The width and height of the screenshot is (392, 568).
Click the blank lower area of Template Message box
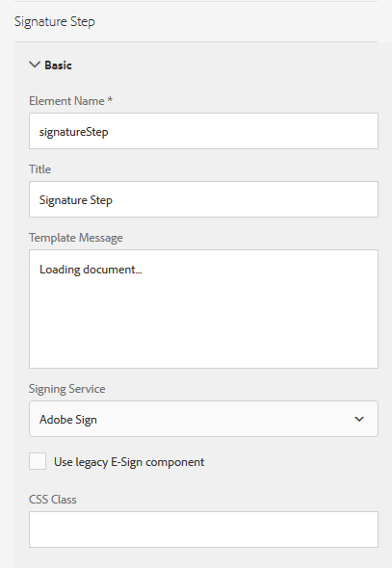pos(203,326)
